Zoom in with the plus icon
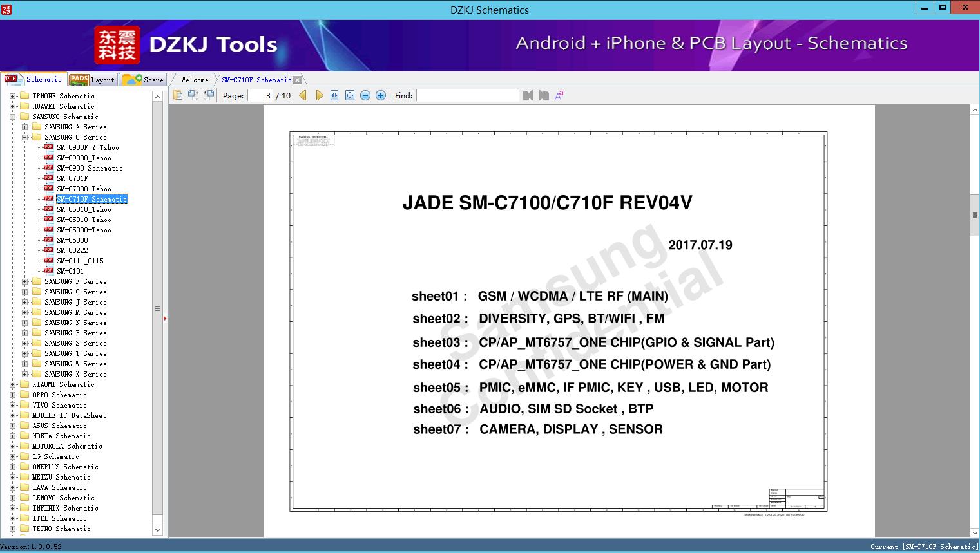The width and height of the screenshot is (980, 553). click(381, 95)
